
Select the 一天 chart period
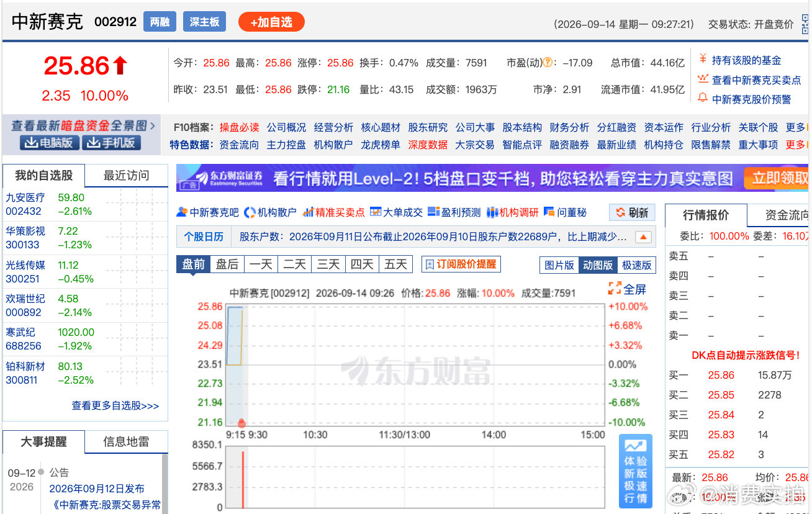pyautogui.click(x=261, y=264)
